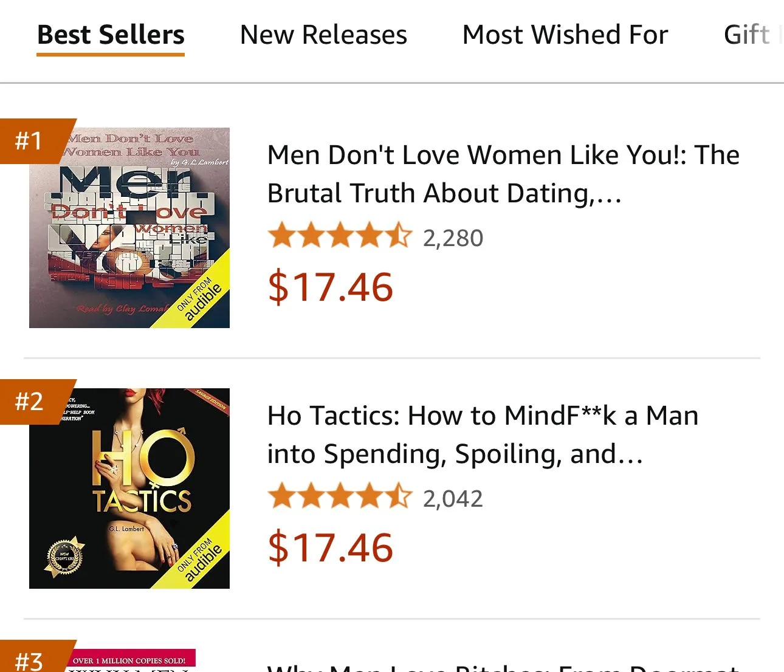View the 2,280 reviews count

[453, 238]
